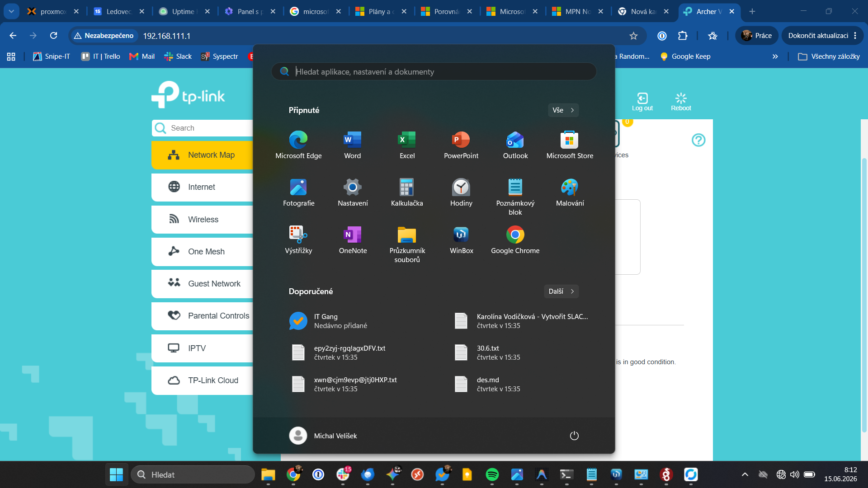Open Excel in pinned apps
Image resolution: width=868 pixels, height=488 pixels.
click(407, 145)
